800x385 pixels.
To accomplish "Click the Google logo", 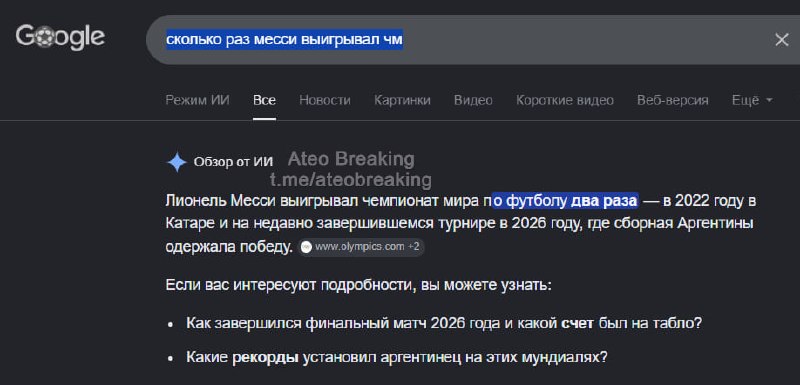I will [x=60, y=37].
